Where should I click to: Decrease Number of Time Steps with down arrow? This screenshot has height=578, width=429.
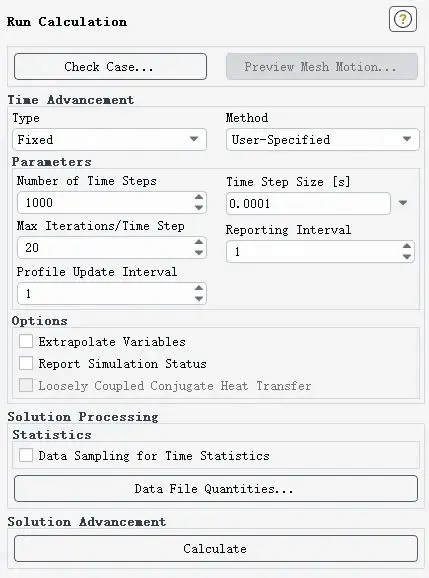point(199,208)
